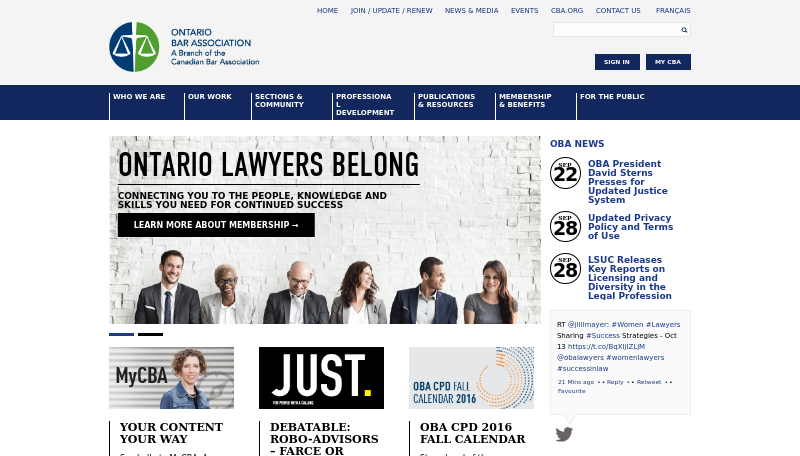Click the search magnifier icon

684,30
